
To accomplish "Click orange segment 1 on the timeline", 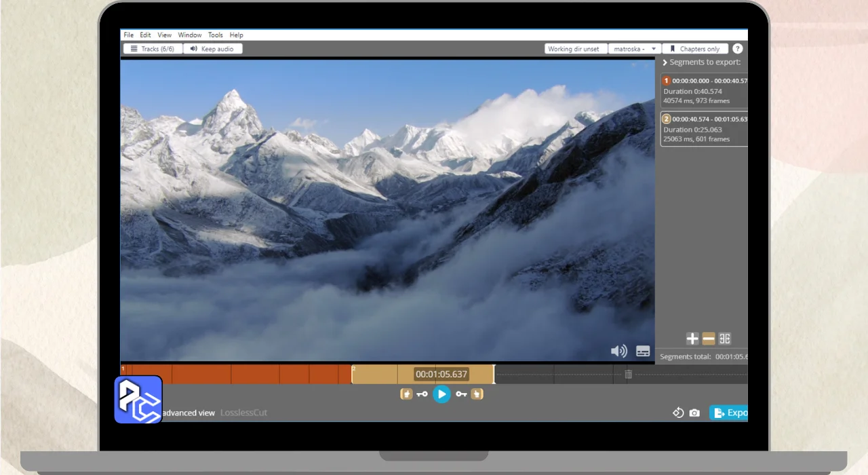I will pyautogui.click(x=236, y=375).
